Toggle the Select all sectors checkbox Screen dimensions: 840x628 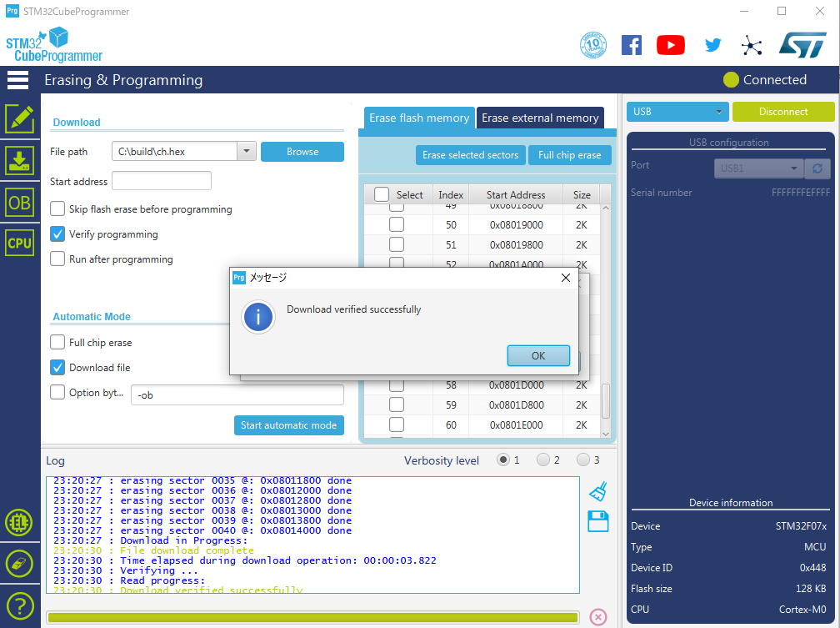[x=382, y=194]
